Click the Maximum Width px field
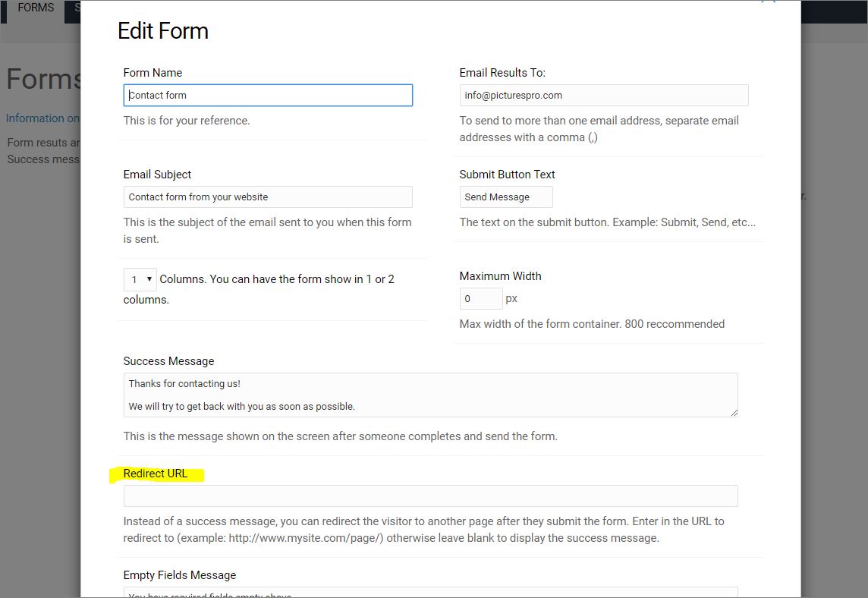The width and height of the screenshot is (868, 598). pyautogui.click(x=481, y=298)
